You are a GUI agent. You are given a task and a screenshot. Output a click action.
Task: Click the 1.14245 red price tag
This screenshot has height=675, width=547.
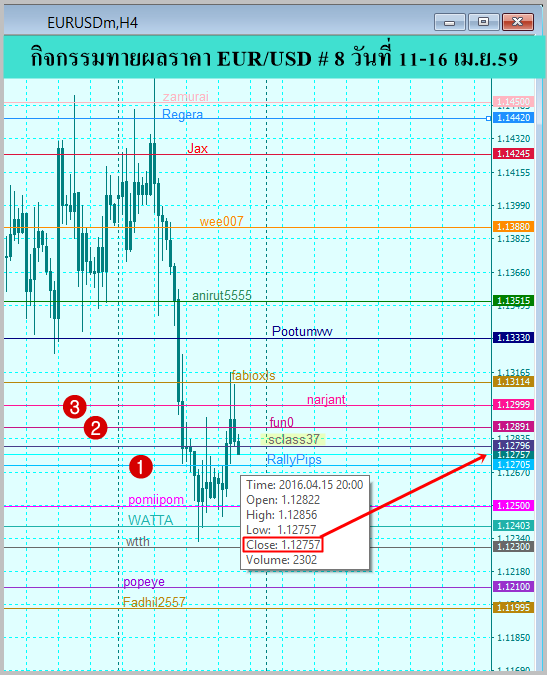tap(513, 154)
